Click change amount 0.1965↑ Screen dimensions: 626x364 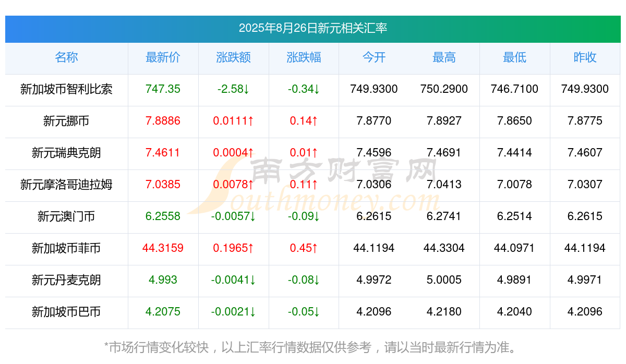(233, 248)
